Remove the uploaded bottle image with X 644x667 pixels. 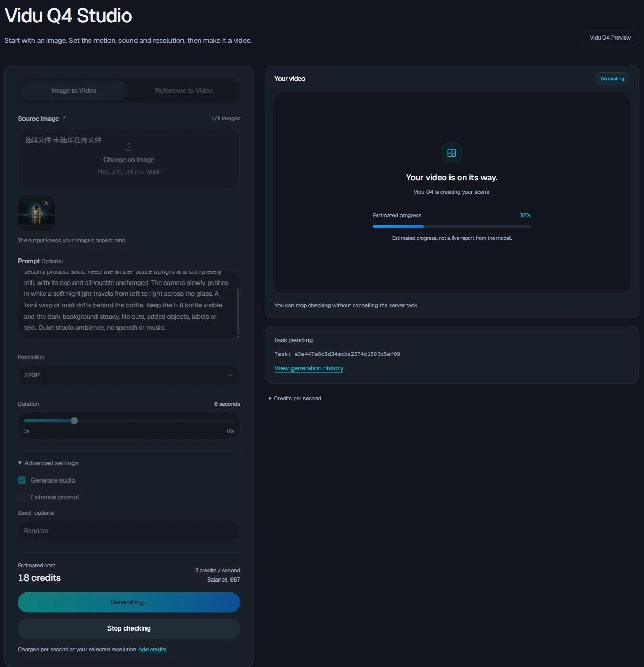tap(46, 203)
